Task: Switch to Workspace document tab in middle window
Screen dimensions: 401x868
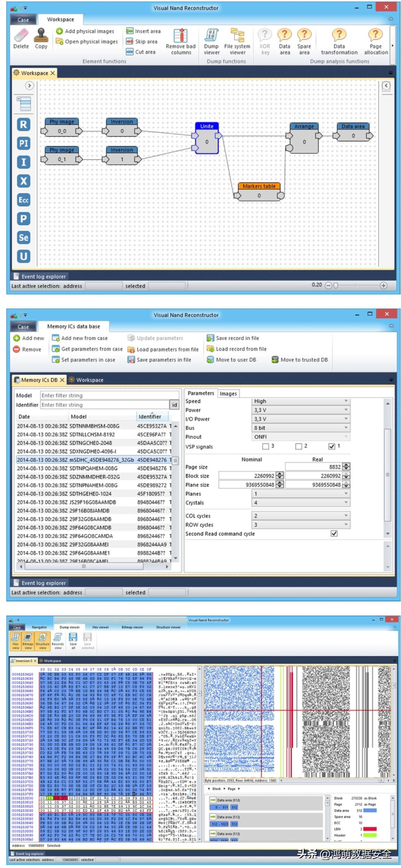Action: pyautogui.click(x=86, y=380)
